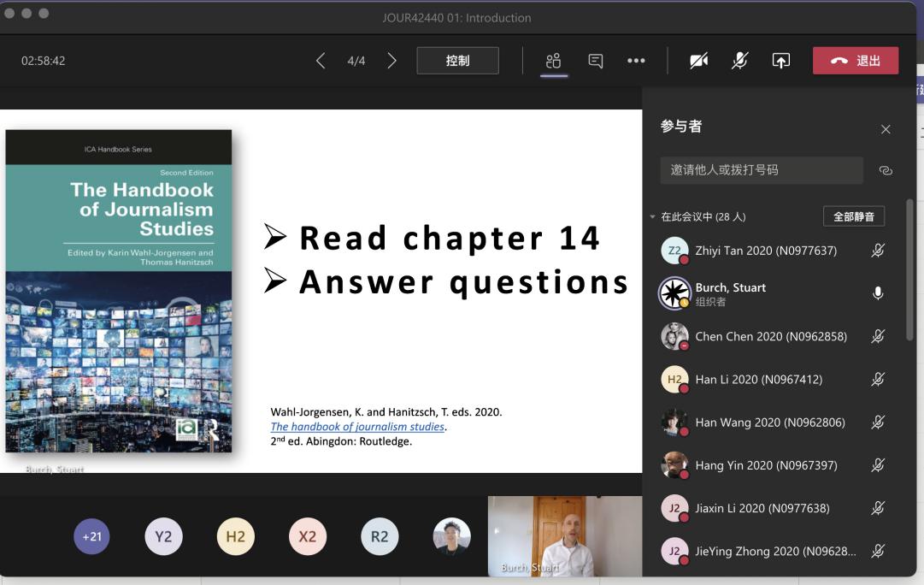
Task: Click the red 退出 leave button
Action: coord(855,61)
